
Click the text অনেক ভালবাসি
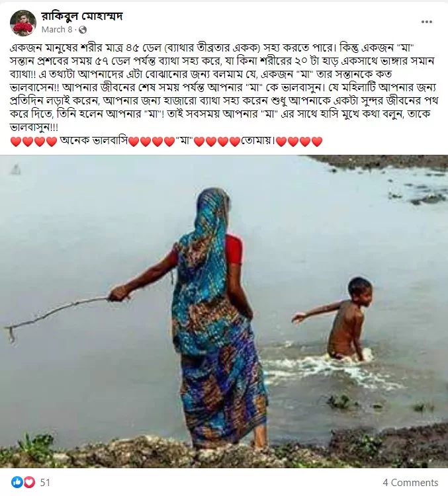click(x=94, y=140)
